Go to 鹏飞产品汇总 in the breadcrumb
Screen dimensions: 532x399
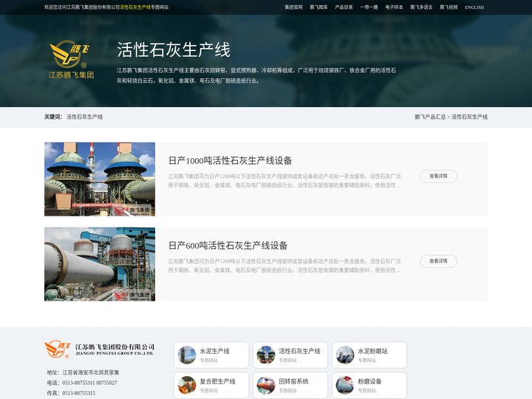pyautogui.click(x=430, y=117)
